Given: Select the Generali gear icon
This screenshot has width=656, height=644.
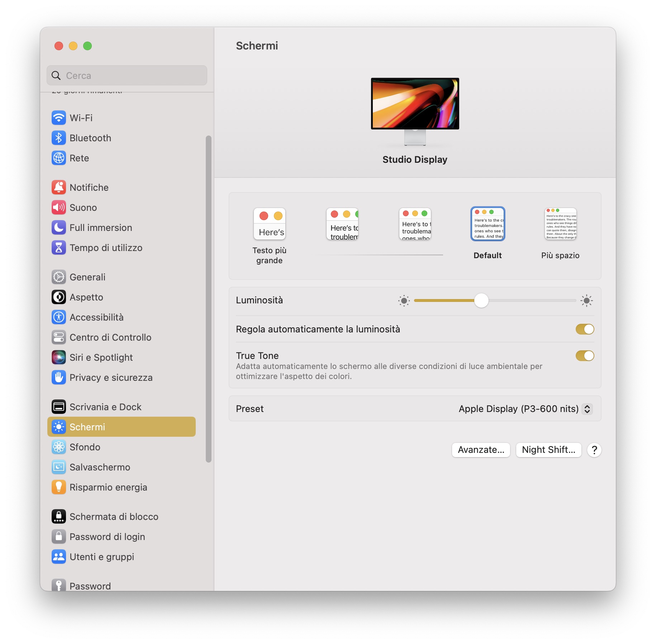Looking at the screenshot, I should pyautogui.click(x=58, y=277).
